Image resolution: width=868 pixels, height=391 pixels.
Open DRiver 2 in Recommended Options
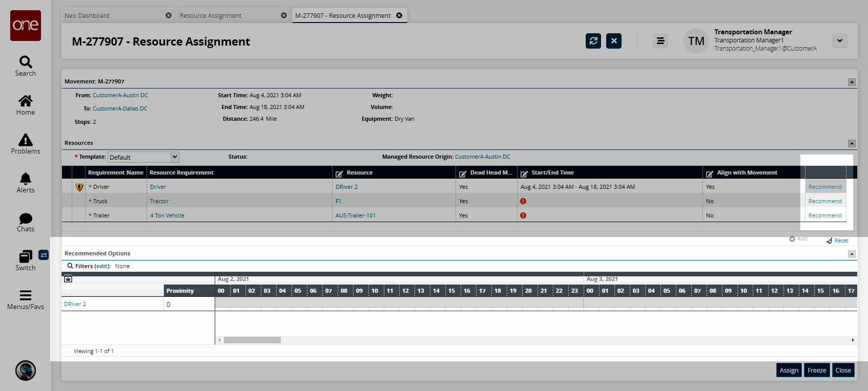coord(75,304)
